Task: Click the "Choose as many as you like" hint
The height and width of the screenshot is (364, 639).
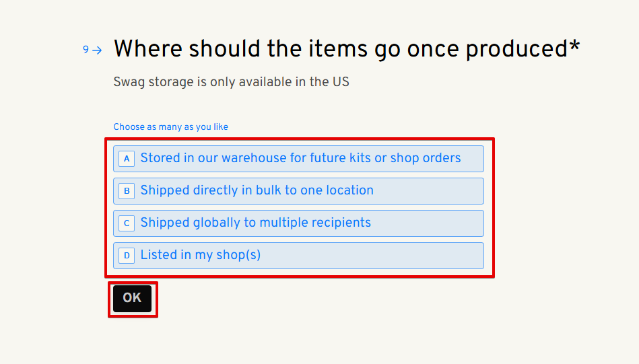Action: [x=170, y=126]
